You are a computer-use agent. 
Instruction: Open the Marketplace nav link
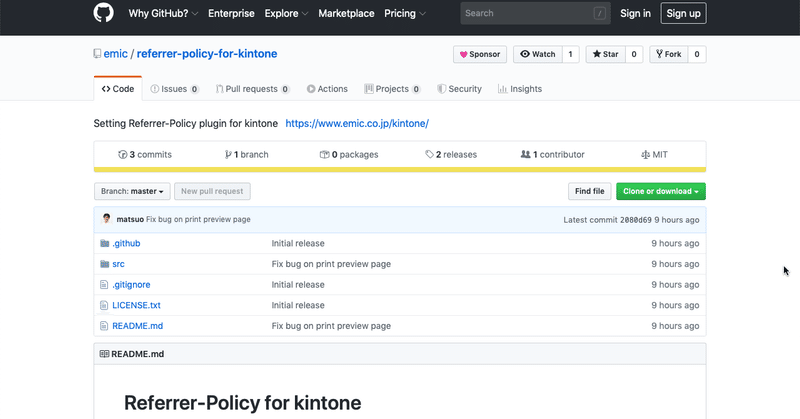346,13
